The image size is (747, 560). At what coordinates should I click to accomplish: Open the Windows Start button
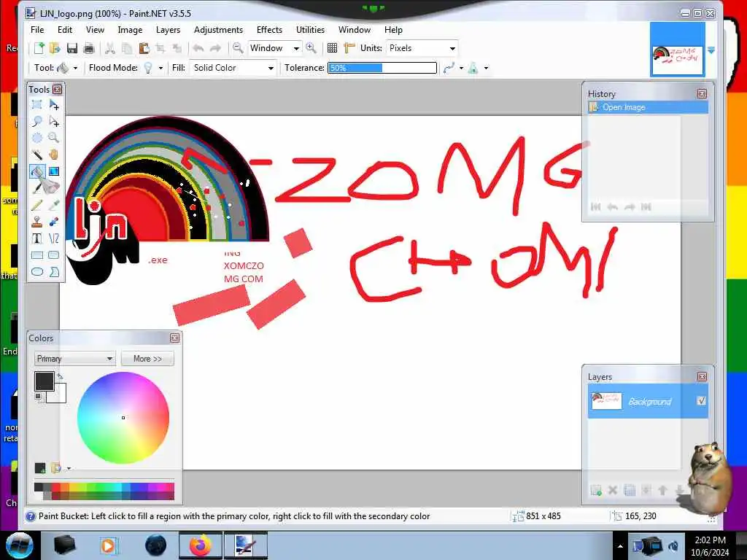[19, 545]
